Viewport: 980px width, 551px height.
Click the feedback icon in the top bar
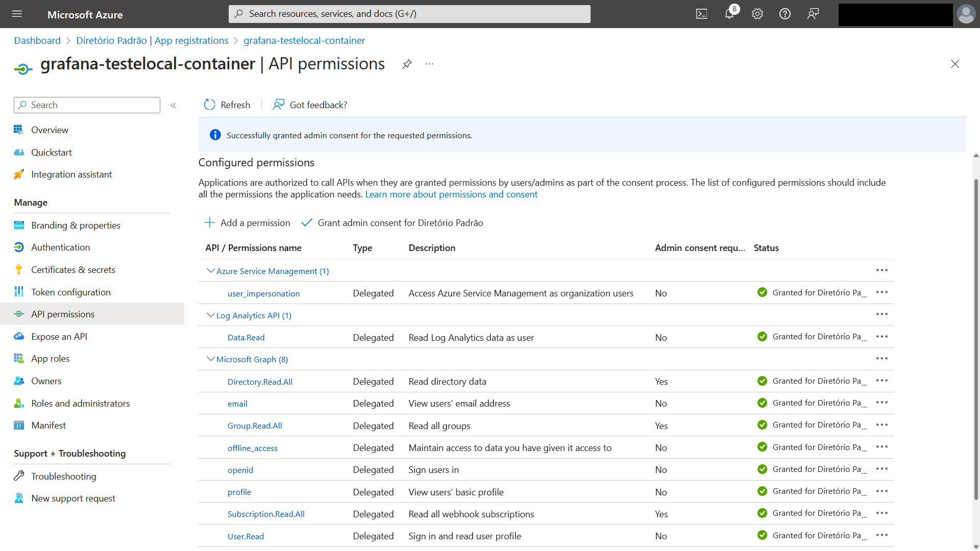[813, 14]
